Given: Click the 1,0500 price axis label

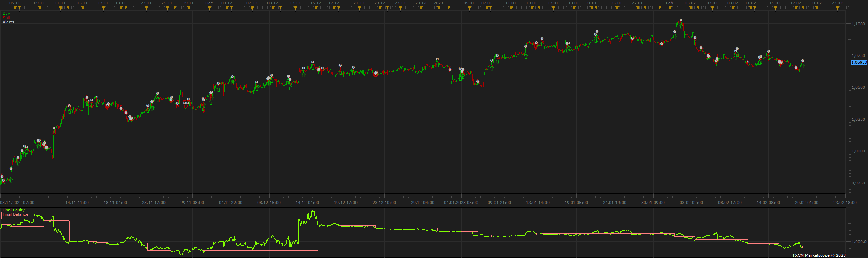Looking at the screenshot, I should (858, 87).
